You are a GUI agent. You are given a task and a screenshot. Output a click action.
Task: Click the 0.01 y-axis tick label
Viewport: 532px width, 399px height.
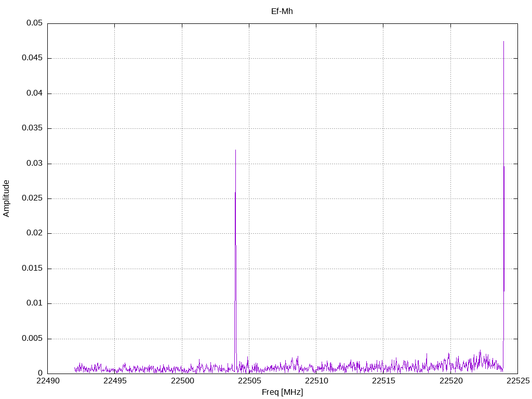pos(34,303)
